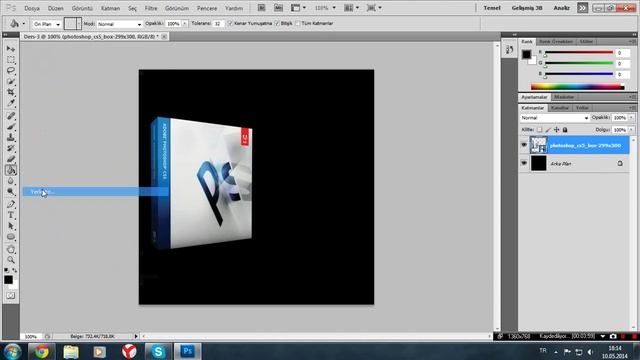Click the color spectrum ramp

click(x=578, y=87)
